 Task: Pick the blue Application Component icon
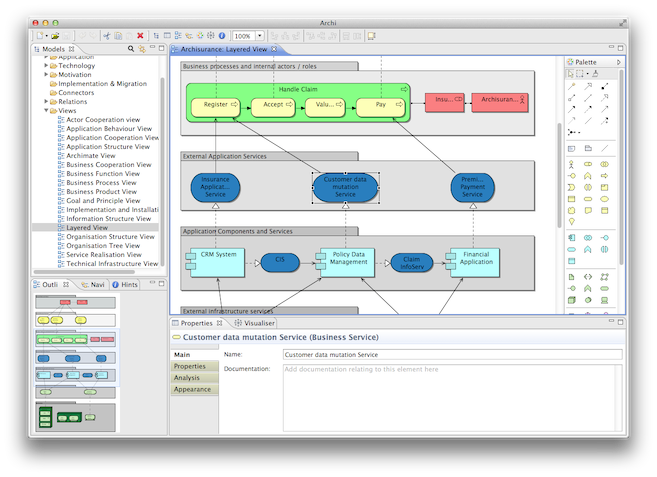click(x=572, y=238)
